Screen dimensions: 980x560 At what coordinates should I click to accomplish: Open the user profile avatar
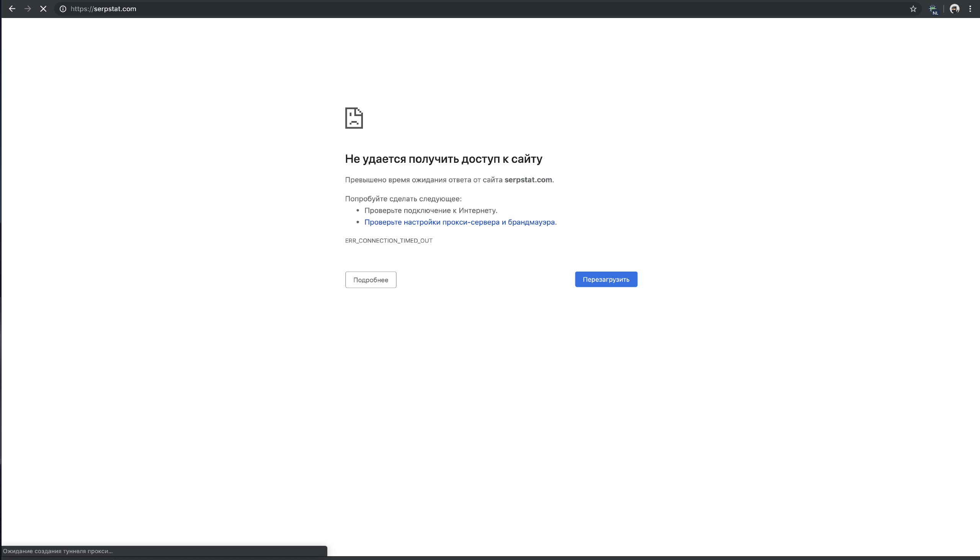click(955, 9)
